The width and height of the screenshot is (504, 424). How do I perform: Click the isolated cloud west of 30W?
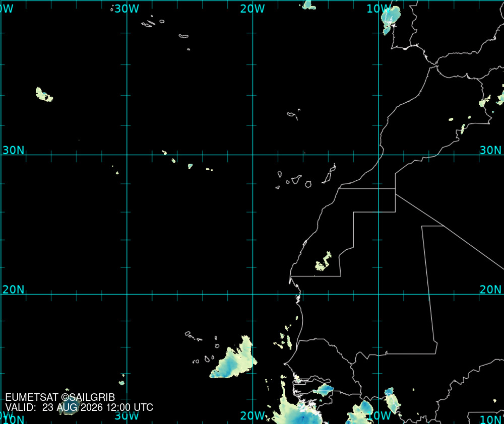pos(44,95)
